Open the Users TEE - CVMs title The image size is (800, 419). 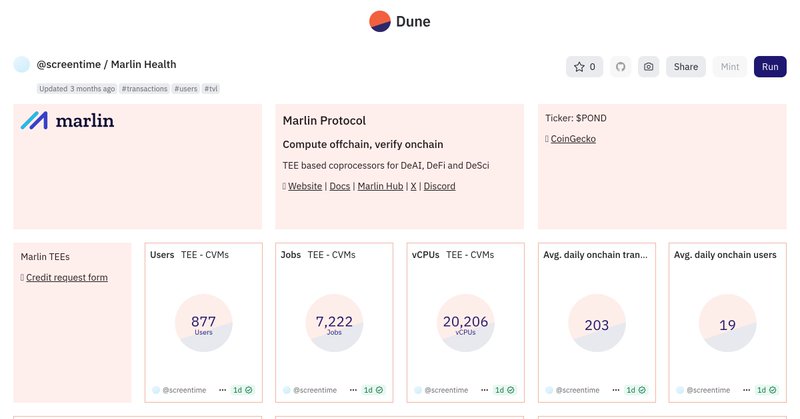pyautogui.click(x=189, y=255)
